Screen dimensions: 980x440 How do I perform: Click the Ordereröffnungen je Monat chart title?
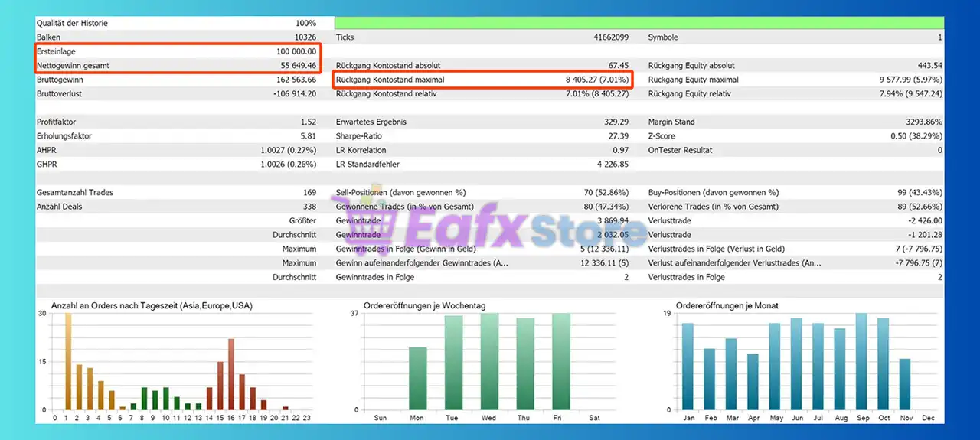(727, 305)
